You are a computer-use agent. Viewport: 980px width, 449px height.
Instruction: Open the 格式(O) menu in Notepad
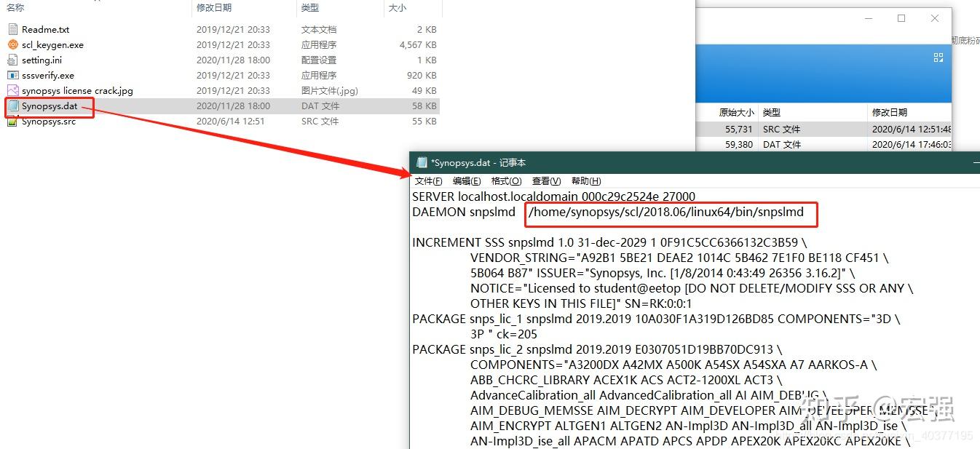pyautogui.click(x=506, y=180)
